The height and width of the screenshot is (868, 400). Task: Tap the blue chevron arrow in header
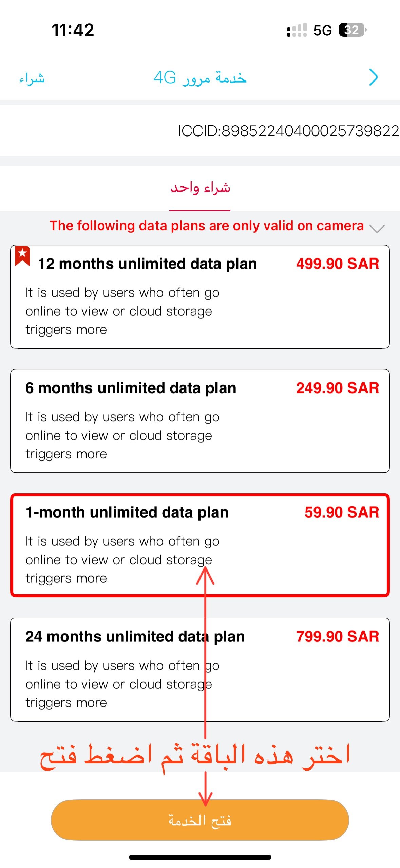pos(373,77)
